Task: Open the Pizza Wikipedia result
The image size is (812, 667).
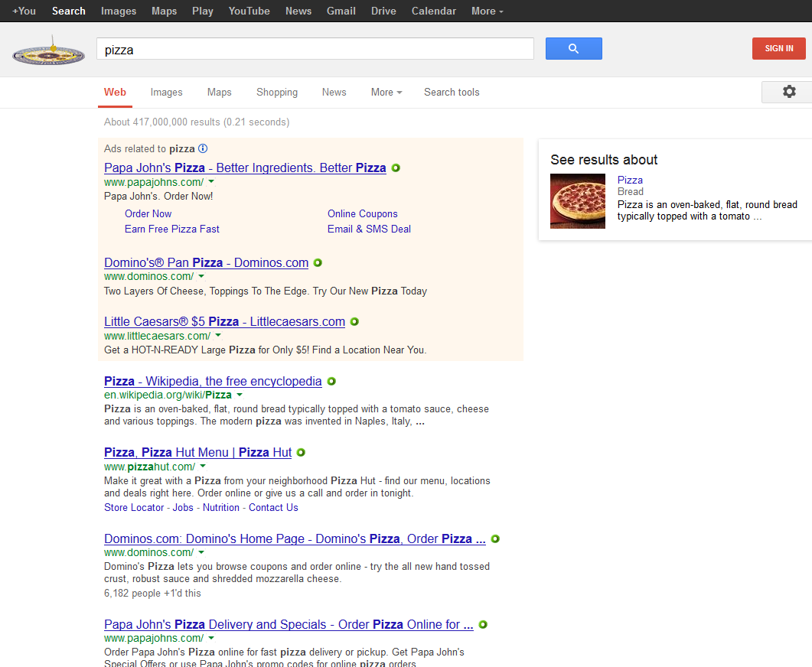Action: point(213,382)
